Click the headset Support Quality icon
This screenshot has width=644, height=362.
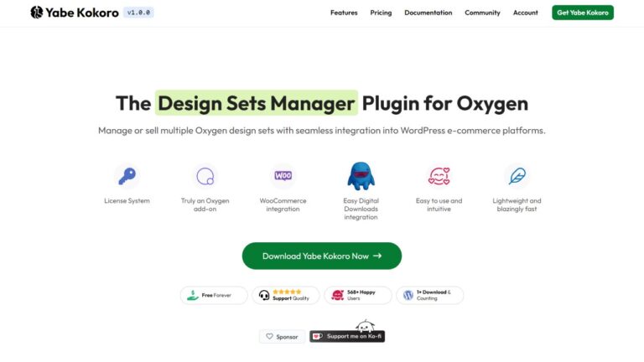[264, 295]
